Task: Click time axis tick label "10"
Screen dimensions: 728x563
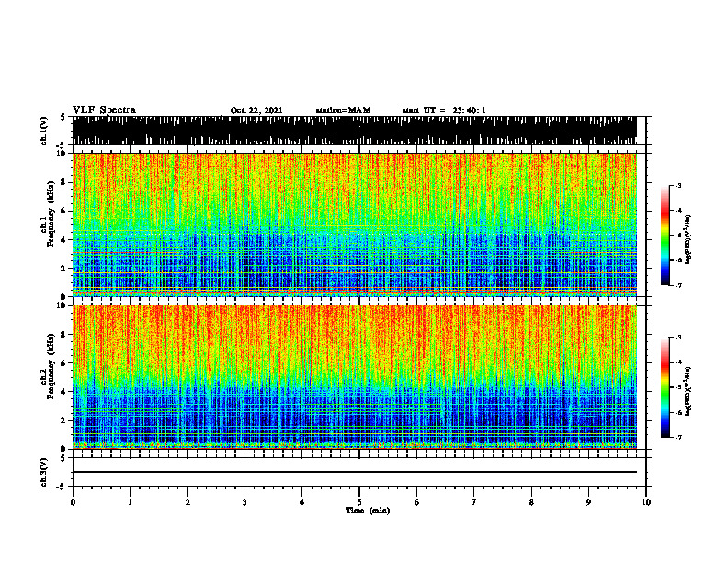Action: click(646, 502)
